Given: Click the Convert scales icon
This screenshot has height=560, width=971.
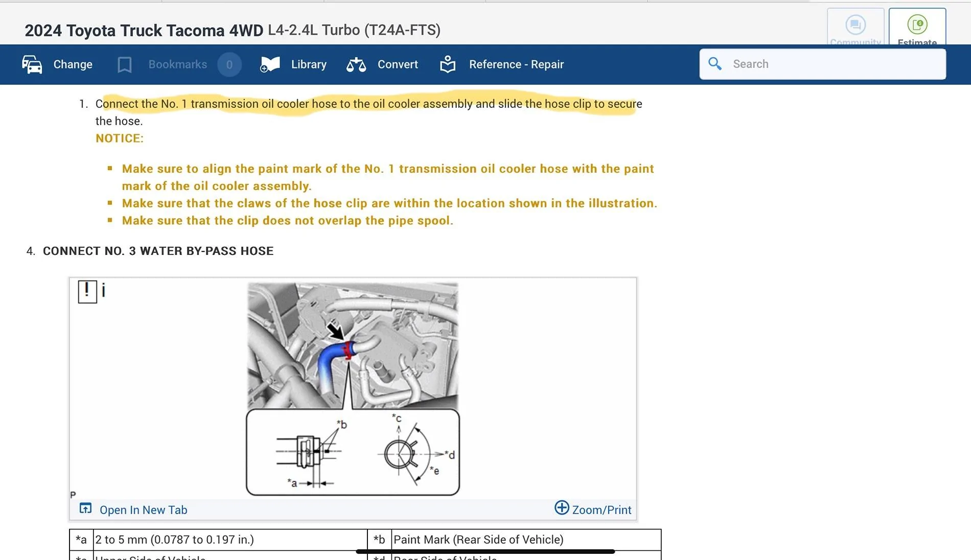Looking at the screenshot, I should 356,64.
